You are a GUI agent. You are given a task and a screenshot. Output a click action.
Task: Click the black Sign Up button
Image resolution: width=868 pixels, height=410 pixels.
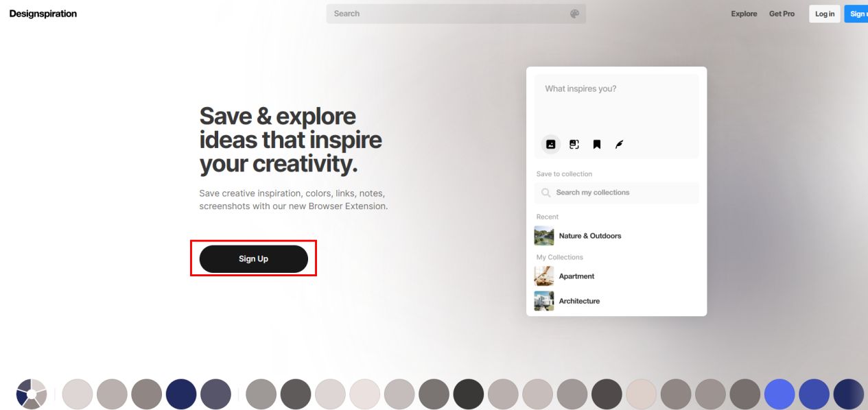point(254,258)
